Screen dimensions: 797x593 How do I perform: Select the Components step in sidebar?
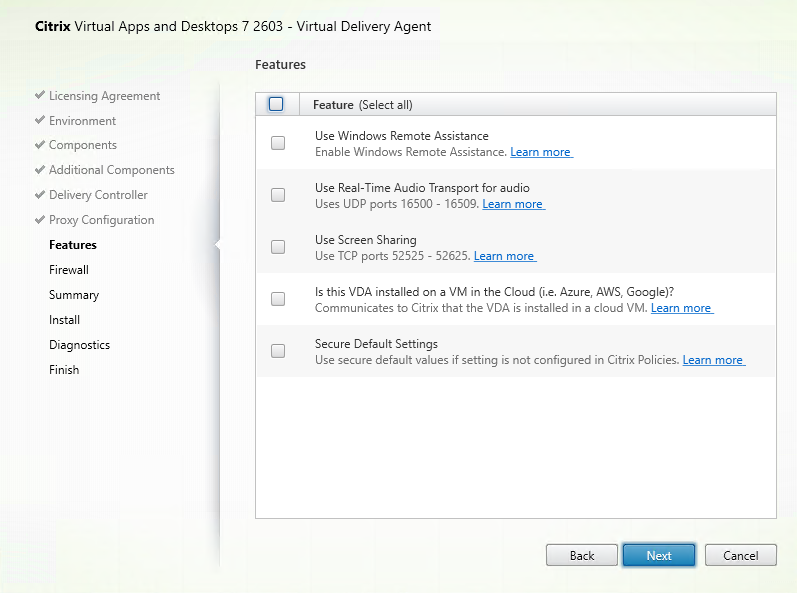pyautogui.click(x=83, y=145)
